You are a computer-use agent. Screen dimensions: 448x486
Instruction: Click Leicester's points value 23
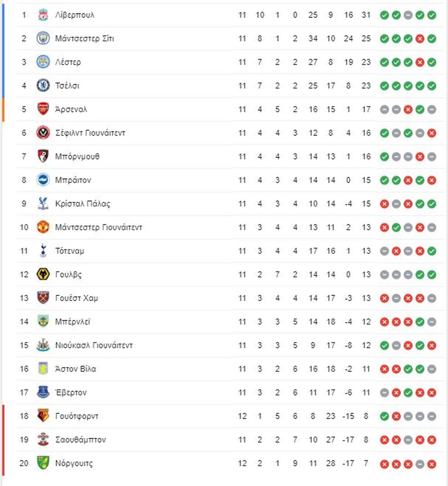pyautogui.click(x=366, y=62)
